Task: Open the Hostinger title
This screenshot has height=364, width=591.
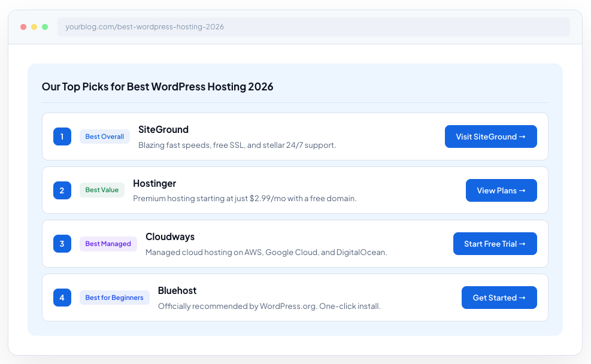Action: point(154,183)
